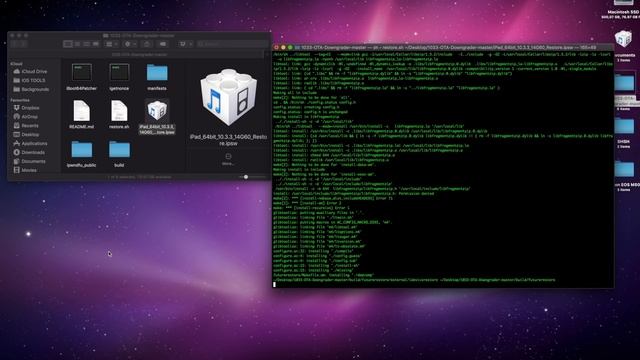The height and width of the screenshot is (360, 640).
Task: Click the large ipsw preview image
Action: coord(228,97)
